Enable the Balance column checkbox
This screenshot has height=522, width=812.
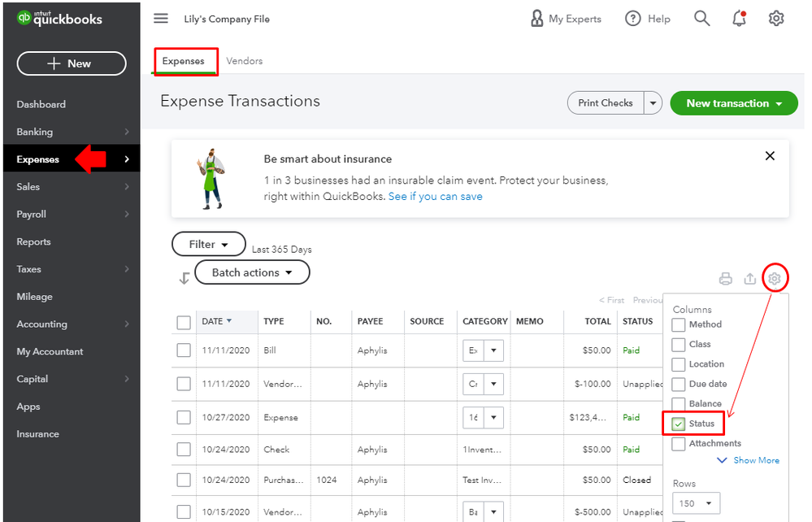pos(679,404)
